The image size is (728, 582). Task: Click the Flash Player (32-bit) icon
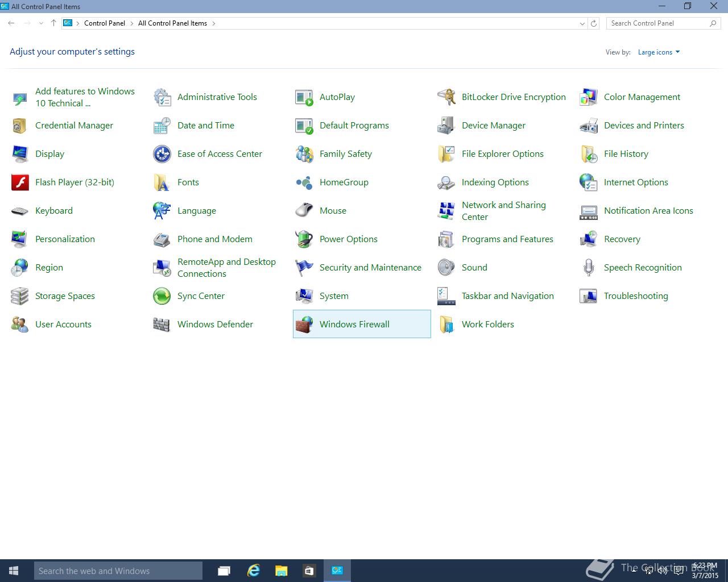(x=20, y=182)
